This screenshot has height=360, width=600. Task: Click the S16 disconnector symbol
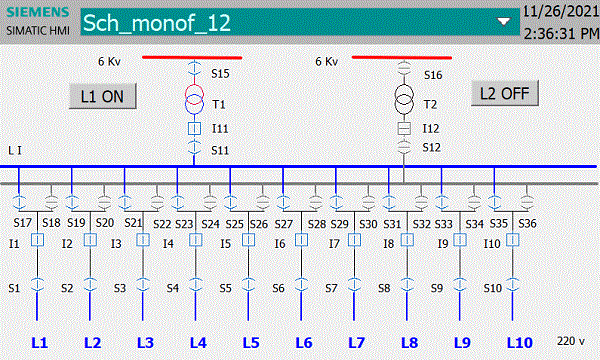click(404, 69)
